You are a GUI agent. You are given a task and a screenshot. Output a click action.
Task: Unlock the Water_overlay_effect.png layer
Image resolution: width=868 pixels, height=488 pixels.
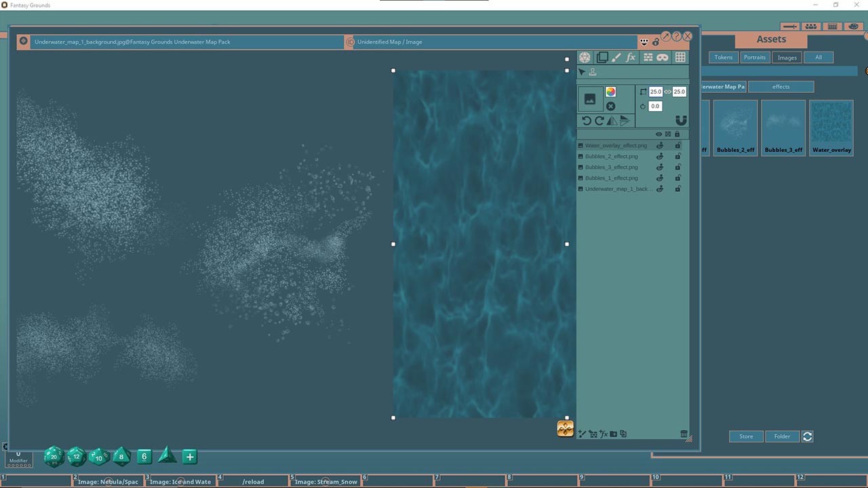677,145
